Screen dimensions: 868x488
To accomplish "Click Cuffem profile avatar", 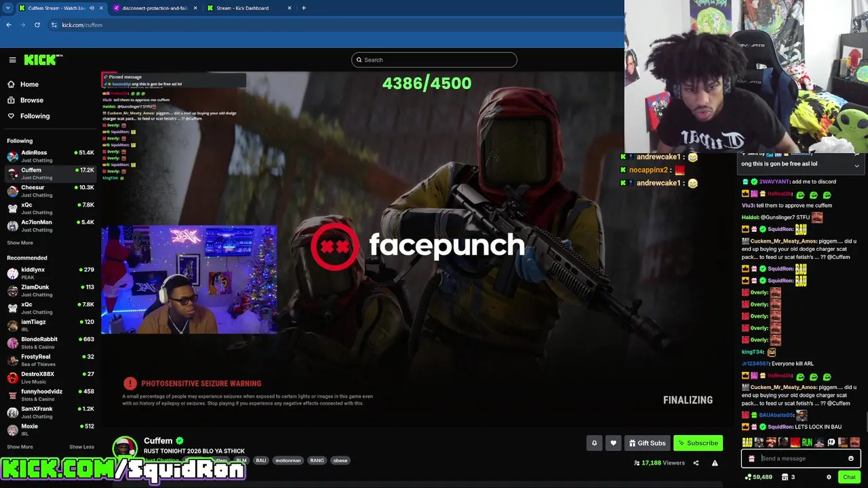I will (x=124, y=448).
